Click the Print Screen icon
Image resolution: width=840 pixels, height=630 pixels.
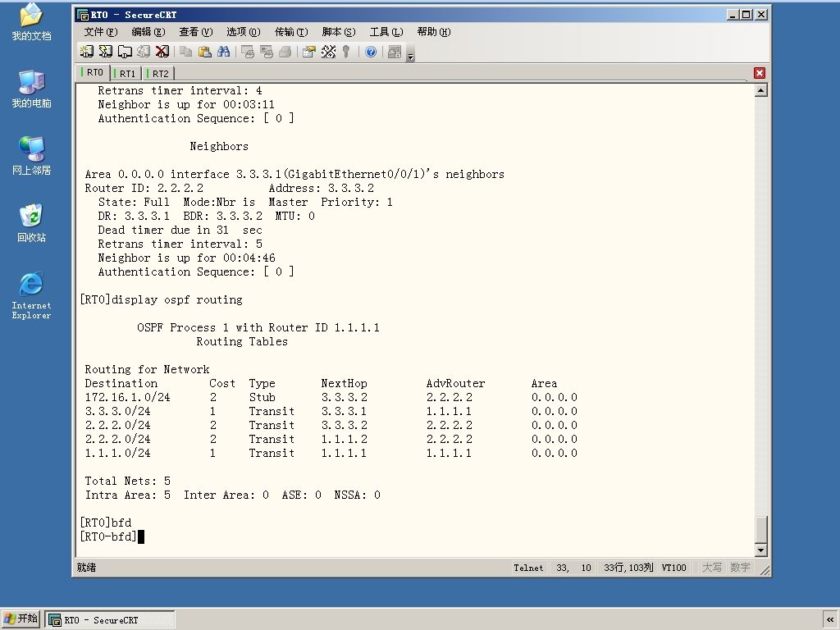point(247,52)
